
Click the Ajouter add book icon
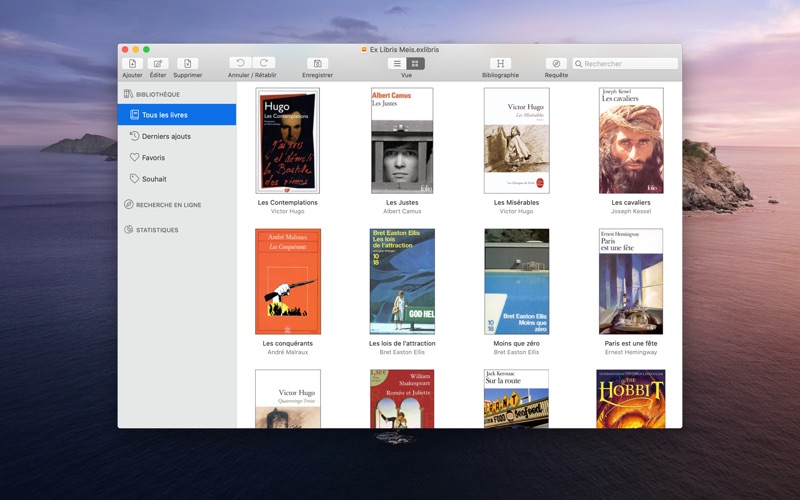click(x=132, y=63)
